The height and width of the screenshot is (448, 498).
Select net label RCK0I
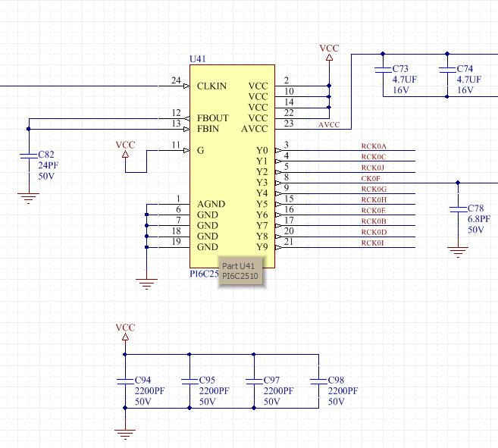coord(372,243)
